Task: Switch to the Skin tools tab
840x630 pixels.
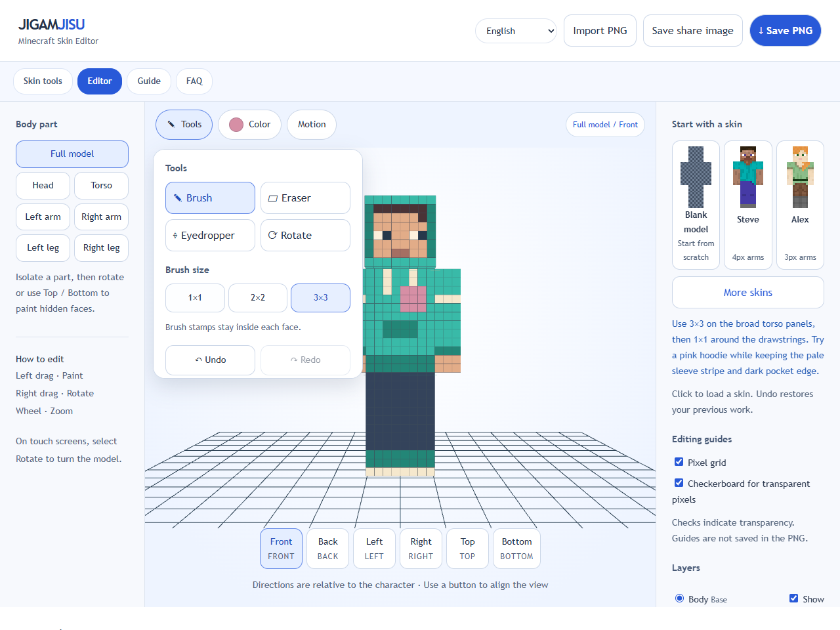Action: 43,81
